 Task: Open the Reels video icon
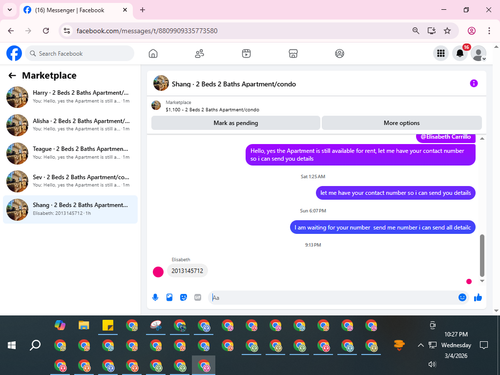246,53
